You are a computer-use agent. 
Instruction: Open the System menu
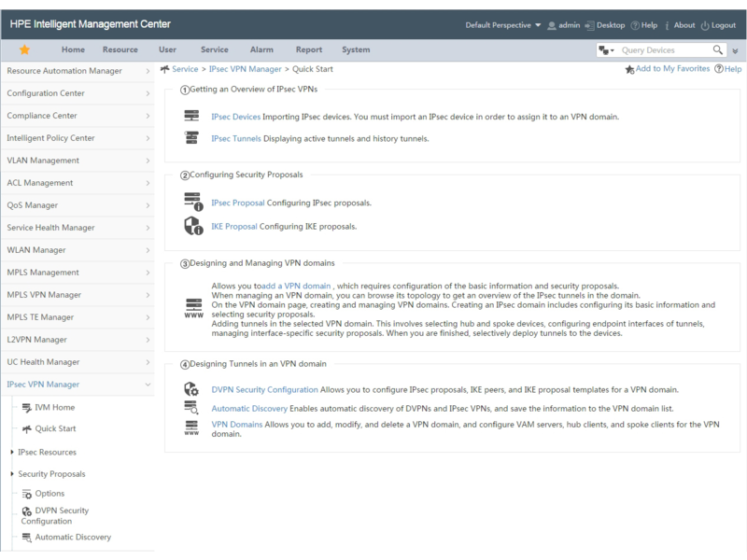356,49
